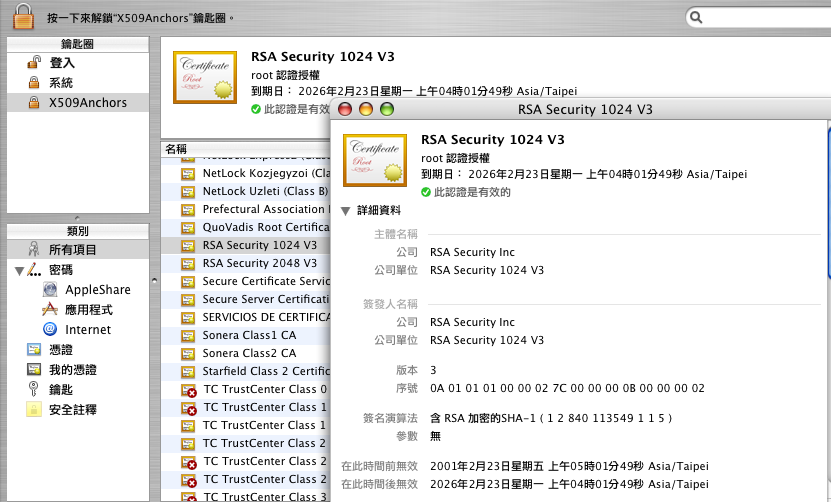The height and width of the screenshot is (502, 831).
Task: Click the 應用程式 pencil-A icon
Action: (x=50, y=309)
